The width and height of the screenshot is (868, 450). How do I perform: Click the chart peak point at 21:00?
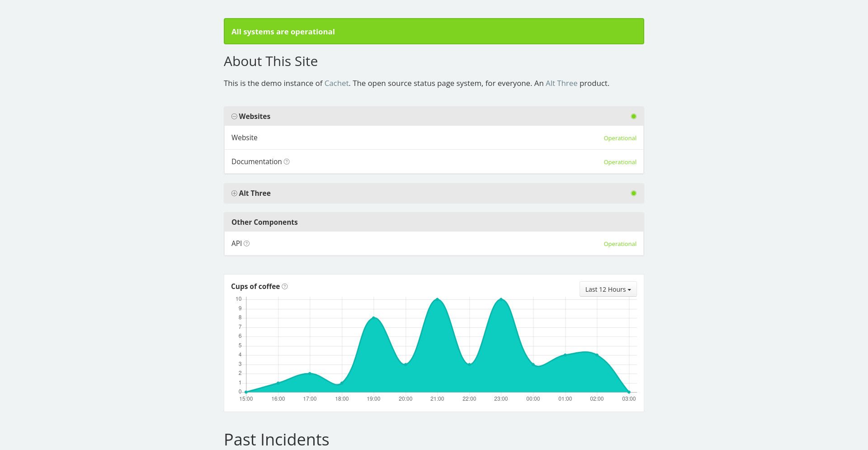point(437,299)
